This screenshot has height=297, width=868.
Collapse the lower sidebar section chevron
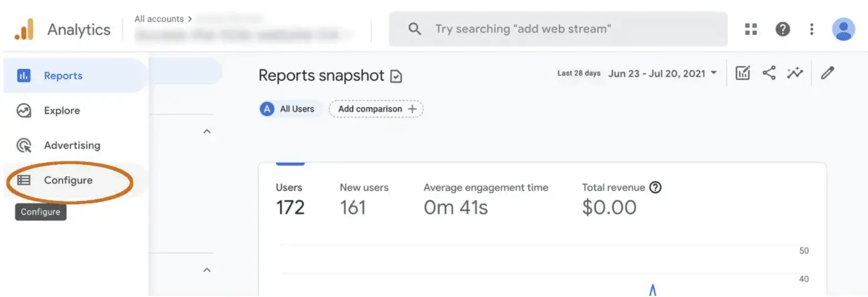click(x=207, y=270)
